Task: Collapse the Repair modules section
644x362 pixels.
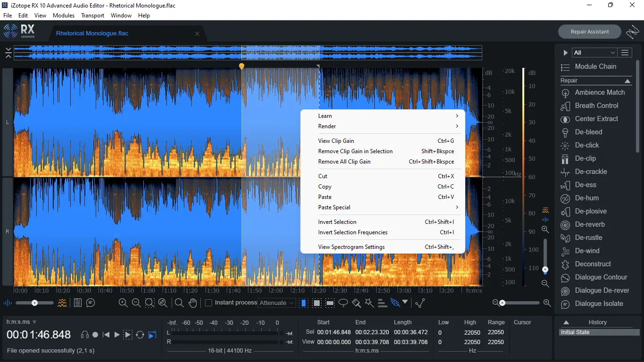Action: [x=627, y=81]
